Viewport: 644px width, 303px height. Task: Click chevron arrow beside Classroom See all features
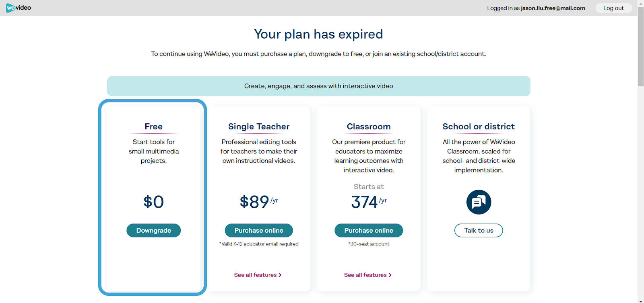tap(390, 275)
